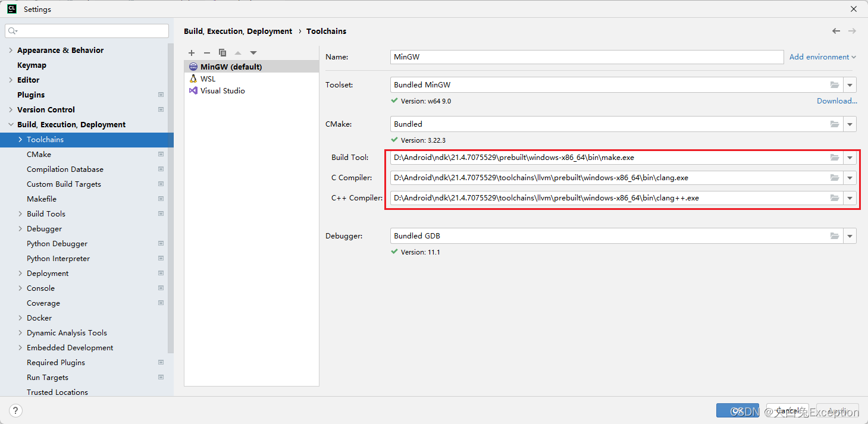Open Debugger dropdown arrow
The image size is (868, 424).
click(850, 236)
